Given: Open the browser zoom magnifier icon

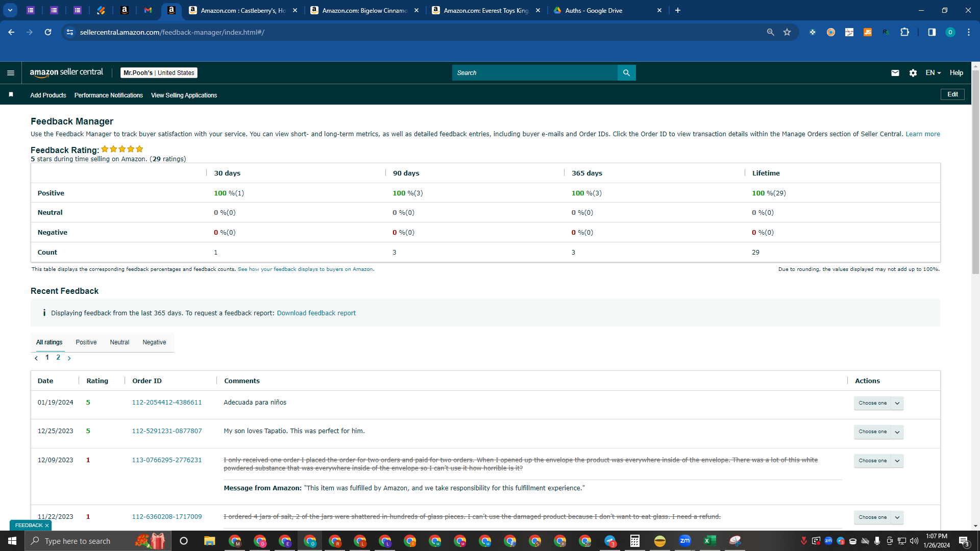Looking at the screenshot, I should click(x=770, y=32).
